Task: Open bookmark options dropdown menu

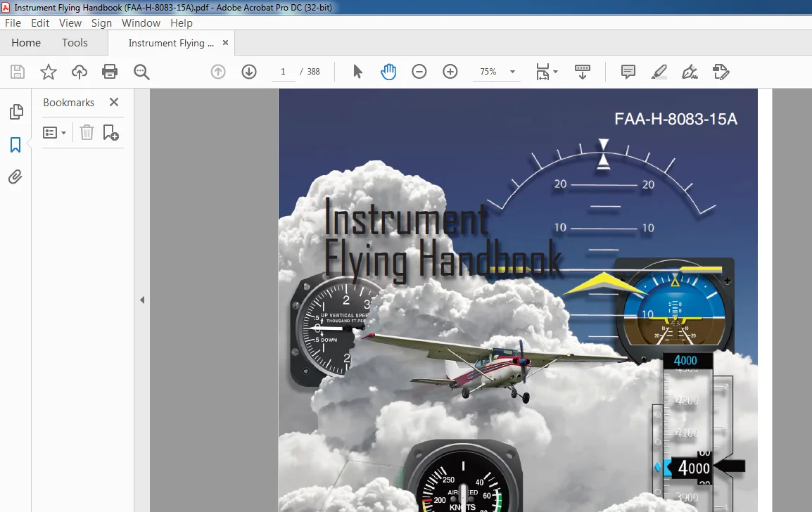Action: [54, 132]
